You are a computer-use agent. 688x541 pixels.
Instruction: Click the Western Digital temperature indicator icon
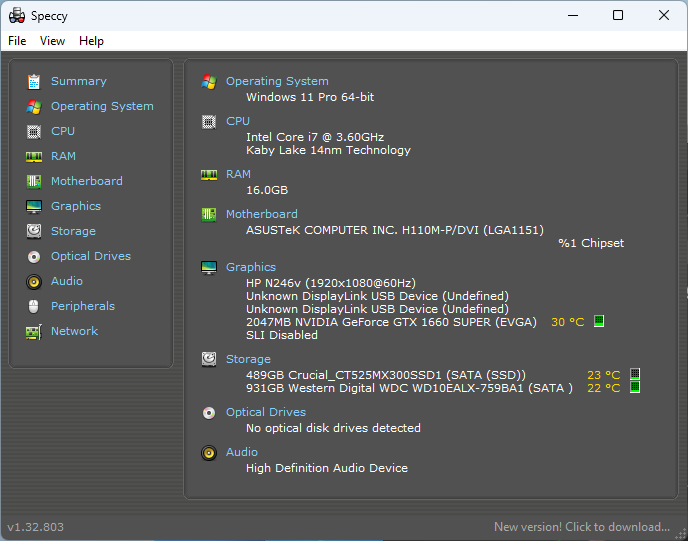(634, 387)
